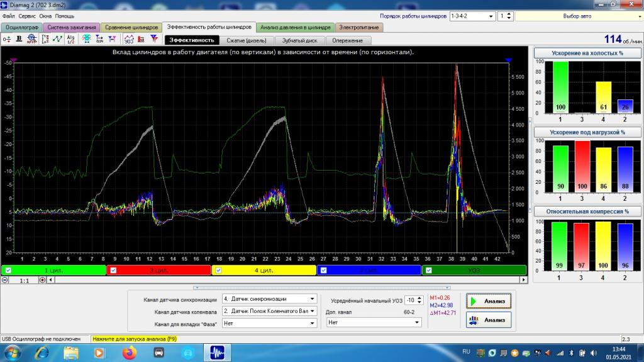Click the bracketed scale toolbar icon
The image size is (644, 362).
click(x=45, y=39)
